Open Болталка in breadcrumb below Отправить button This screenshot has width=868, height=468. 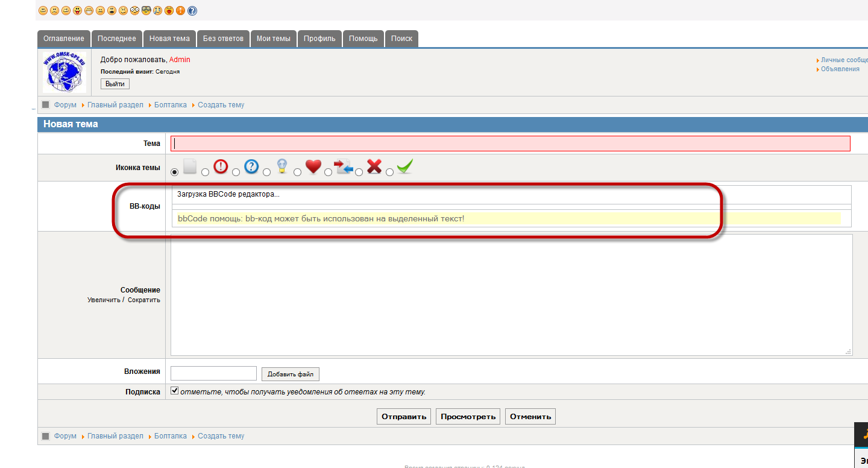[x=171, y=436]
